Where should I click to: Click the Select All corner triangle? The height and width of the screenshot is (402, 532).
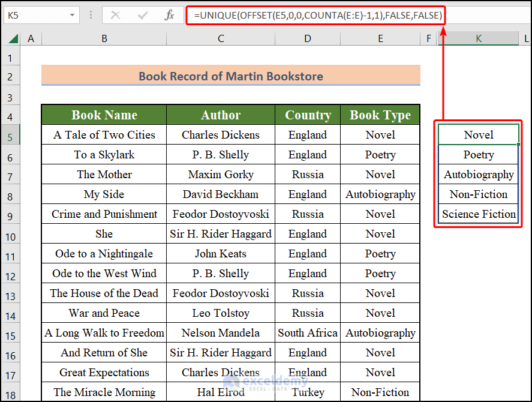tap(13, 38)
